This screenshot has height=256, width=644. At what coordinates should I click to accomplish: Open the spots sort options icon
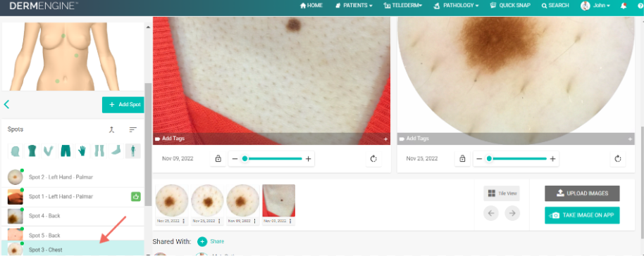132,129
